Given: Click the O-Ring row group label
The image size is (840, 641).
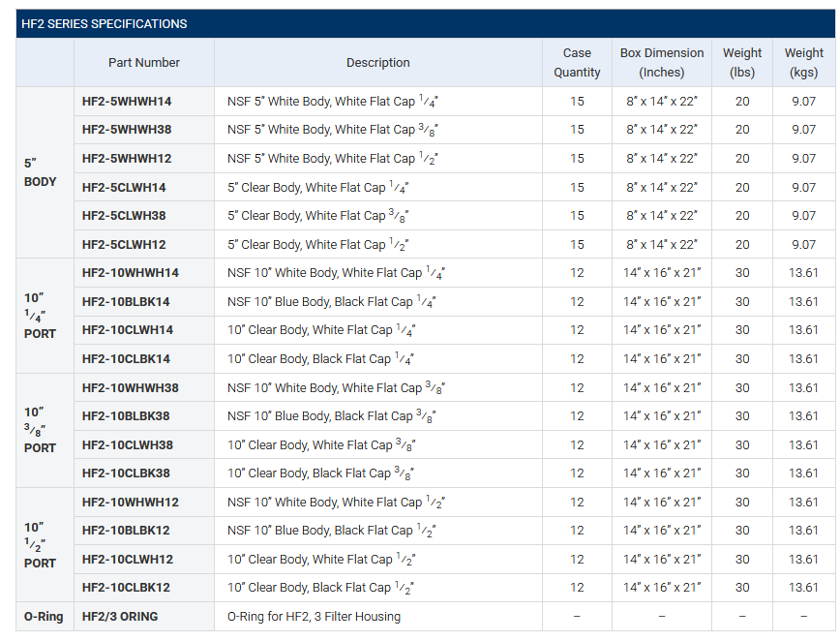Looking at the screenshot, I should 44,617.
